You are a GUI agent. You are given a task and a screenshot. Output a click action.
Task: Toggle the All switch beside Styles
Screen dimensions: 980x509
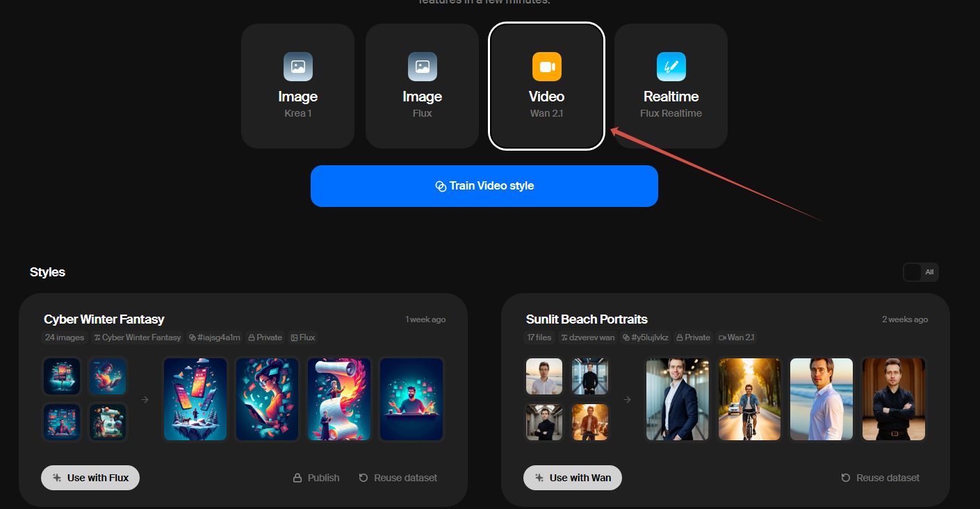(x=921, y=272)
